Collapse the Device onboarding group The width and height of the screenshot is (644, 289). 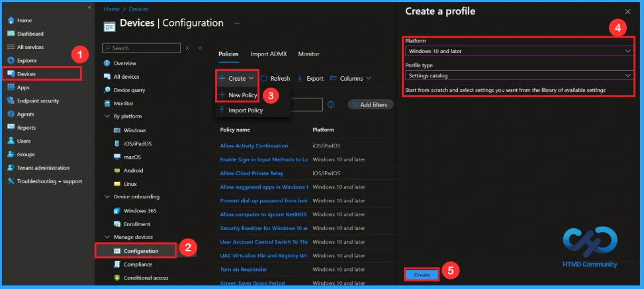[x=107, y=197]
